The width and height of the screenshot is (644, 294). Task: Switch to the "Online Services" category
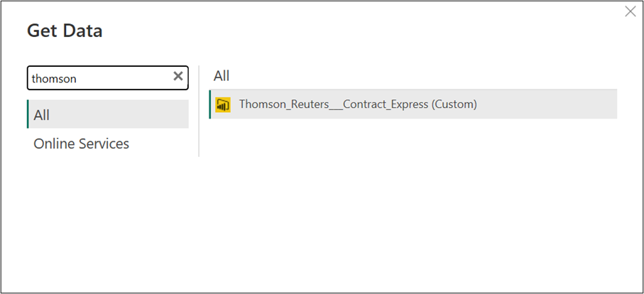click(x=81, y=143)
